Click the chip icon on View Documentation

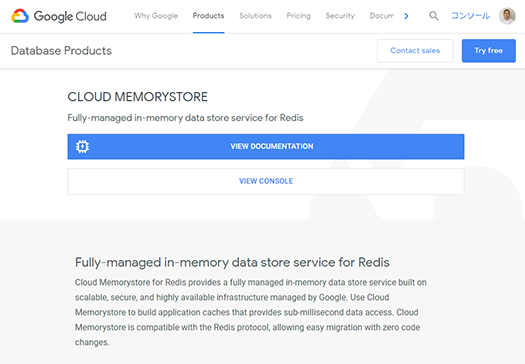tap(82, 147)
